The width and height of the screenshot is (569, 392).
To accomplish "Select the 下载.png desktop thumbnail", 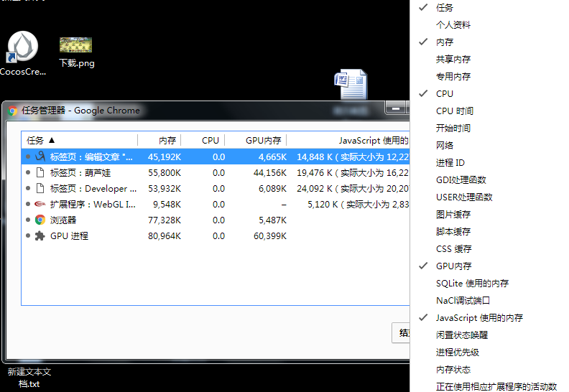I will [76, 45].
